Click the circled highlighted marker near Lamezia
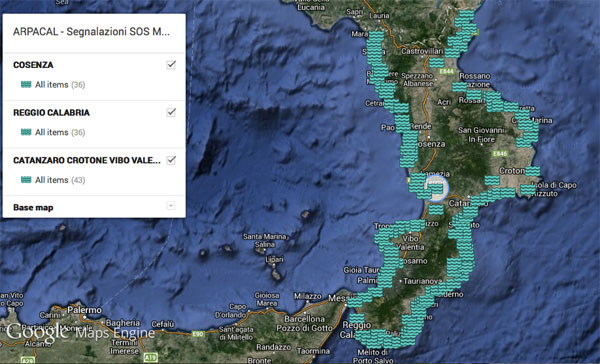 click(x=435, y=189)
